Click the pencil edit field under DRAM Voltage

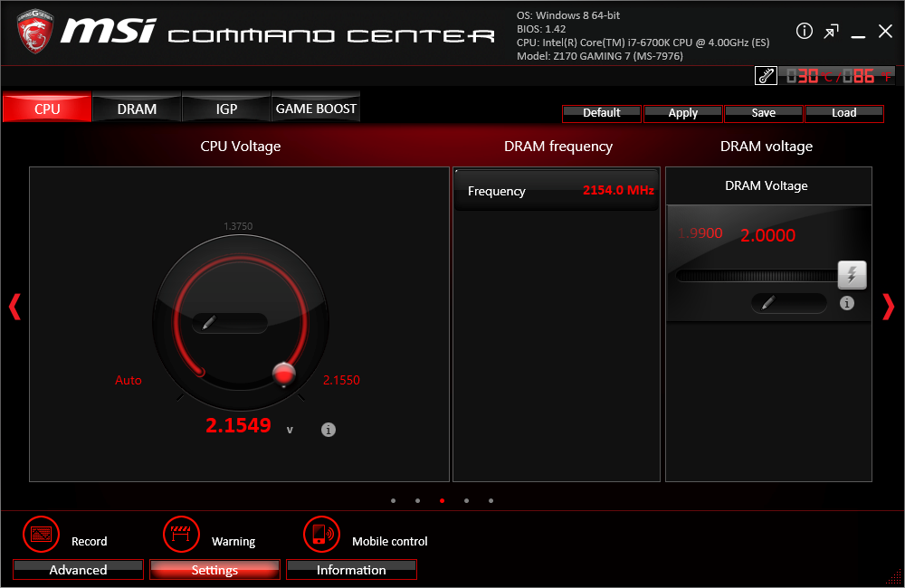[x=789, y=303]
